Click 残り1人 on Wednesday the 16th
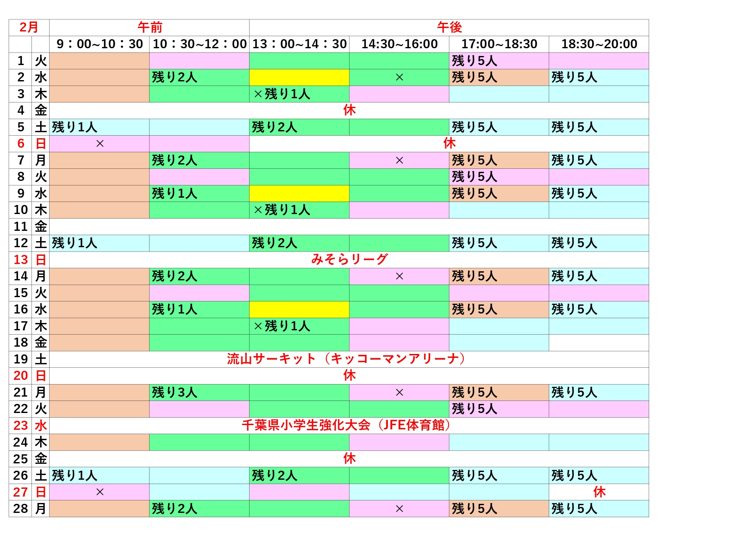Viewport: 756px width, 534px height. (175, 309)
